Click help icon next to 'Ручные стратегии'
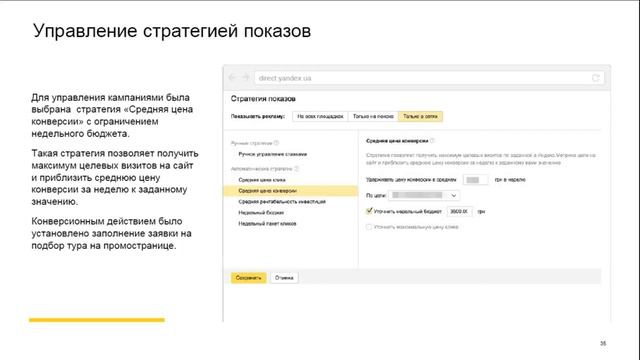The height and width of the screenshot is (360, 640). 277,143
